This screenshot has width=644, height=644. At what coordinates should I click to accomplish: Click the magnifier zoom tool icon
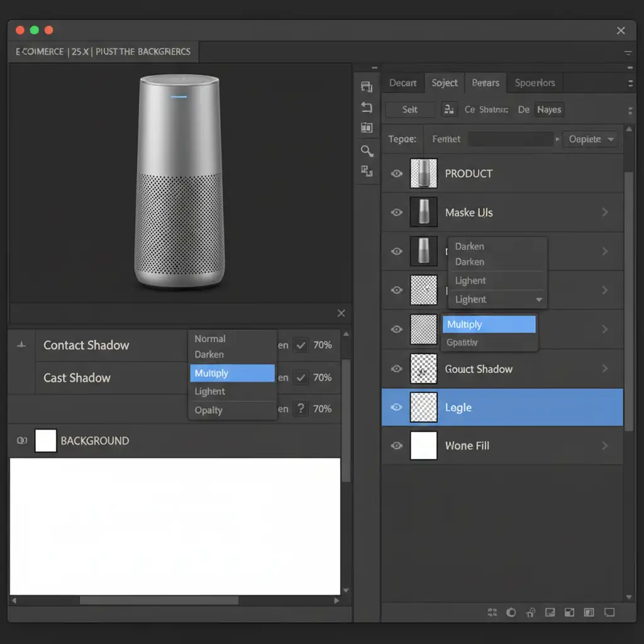[367, 150]
